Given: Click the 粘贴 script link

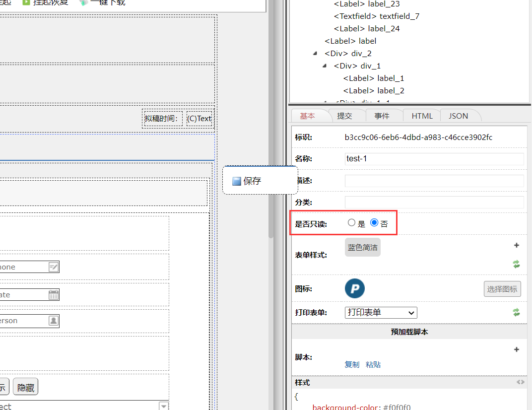Looking at the screenshot, I should 373,364.
